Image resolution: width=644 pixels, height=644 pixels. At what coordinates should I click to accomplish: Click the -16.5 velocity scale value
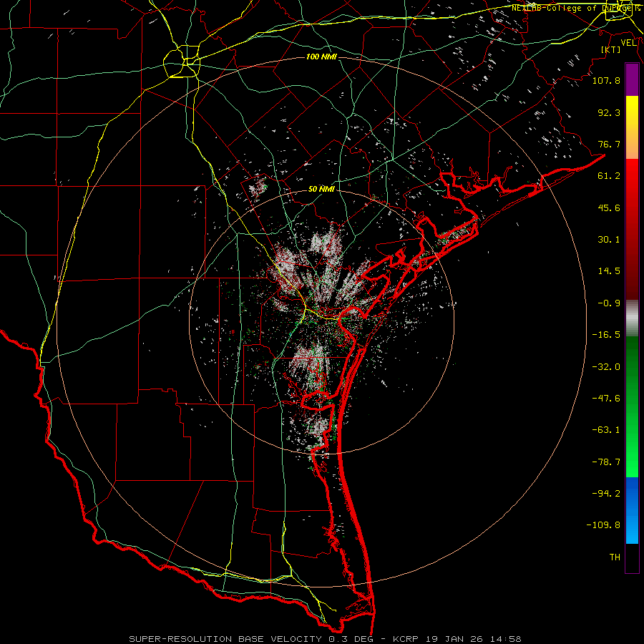point(606,335)
